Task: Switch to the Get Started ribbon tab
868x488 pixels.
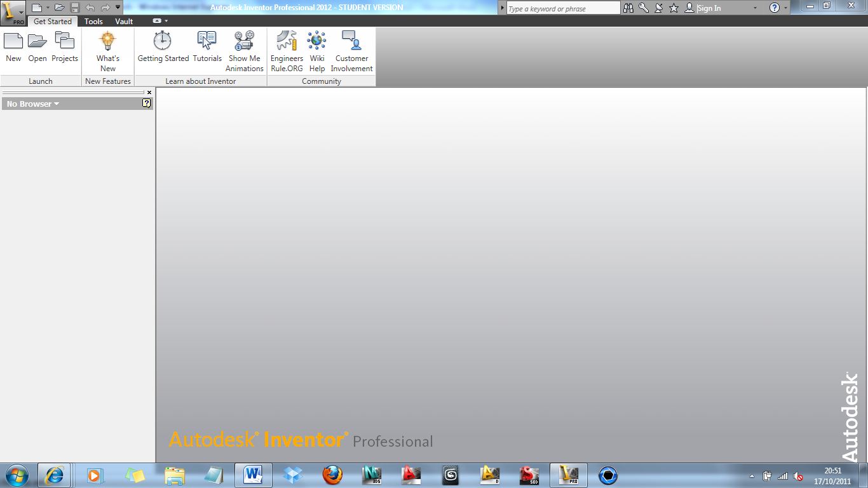Action: 53,22
